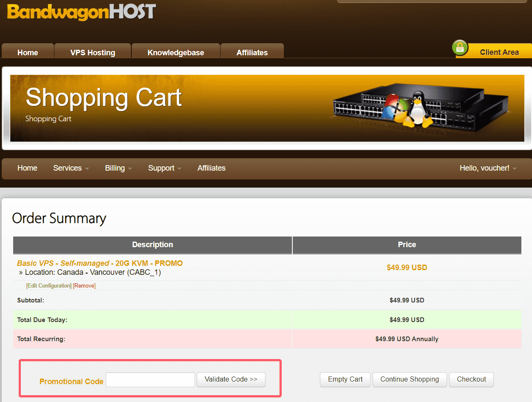The width and height of the screenshot is (532, 402).
Task: Click the orange $49.99 USD item price
Action: click(407, 268)
